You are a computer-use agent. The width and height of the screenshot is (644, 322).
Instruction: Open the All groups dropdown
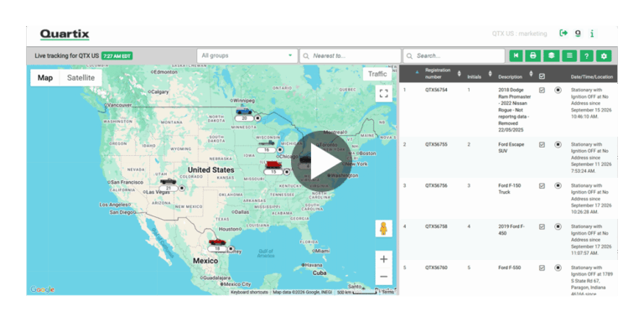tap(247, 56)
